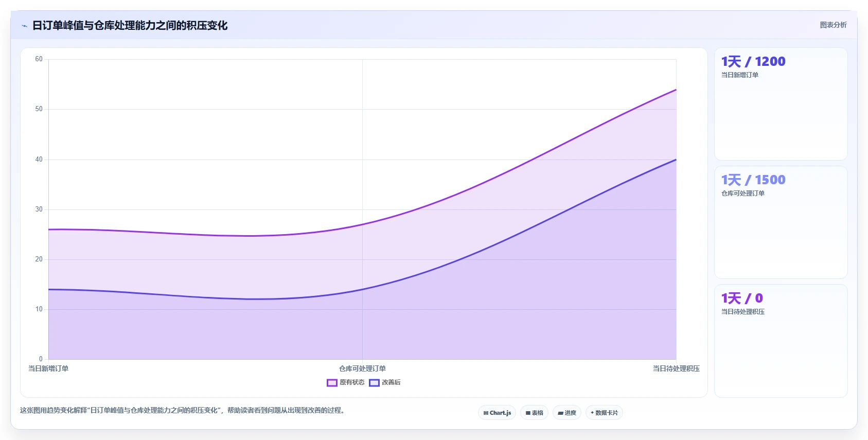Toggle the 改善后 legend series
The width and height of the screenshot is (868, 440).
pos(385,382)
